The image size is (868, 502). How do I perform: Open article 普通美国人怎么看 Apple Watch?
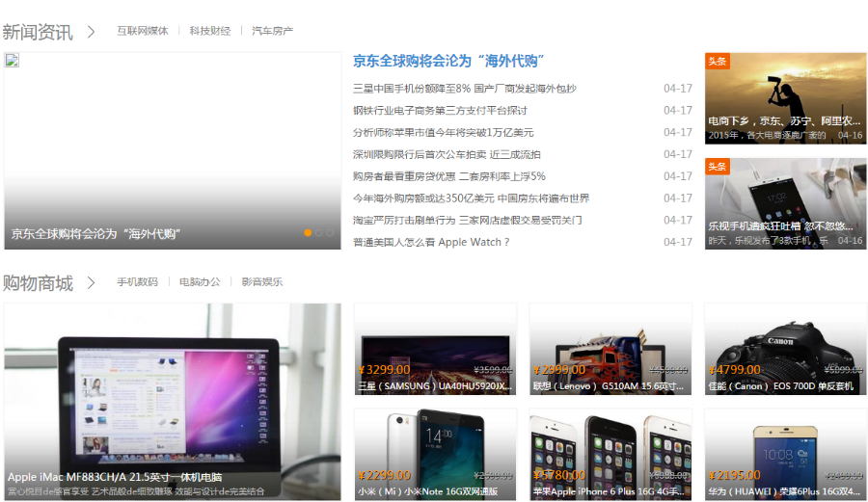pyautogui.click(x=431, y=242)
